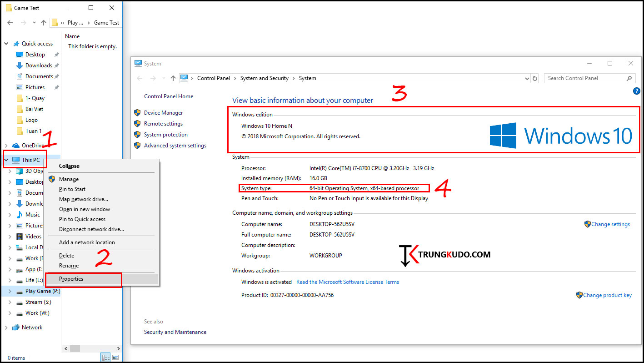Open address bar history dropdown in System window
The width and height of the screenshot is (644, 363).
pos(527,78)
